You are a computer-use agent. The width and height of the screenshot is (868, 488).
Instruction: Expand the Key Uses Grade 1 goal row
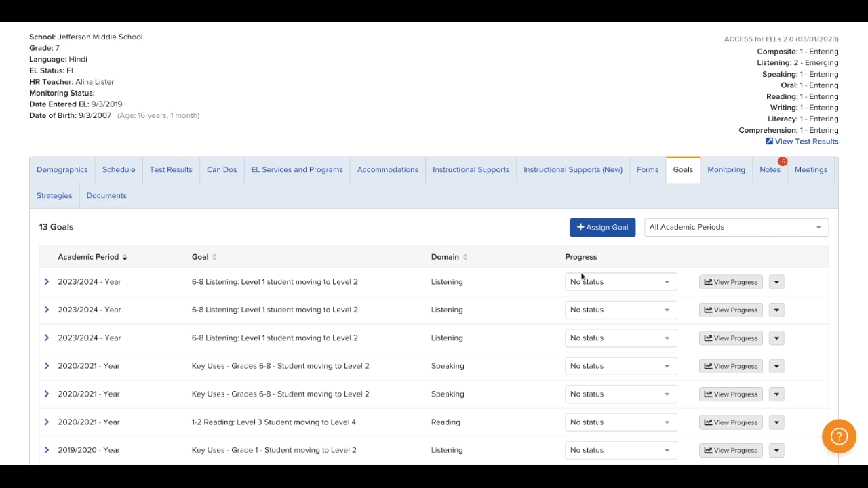coord(47,450)
